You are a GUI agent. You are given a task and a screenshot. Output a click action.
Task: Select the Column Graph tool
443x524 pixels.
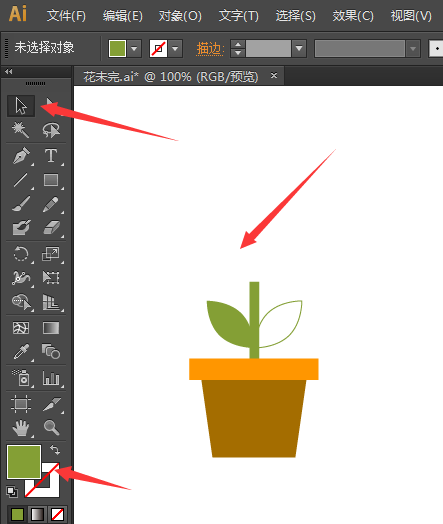[x=51, y=378]
